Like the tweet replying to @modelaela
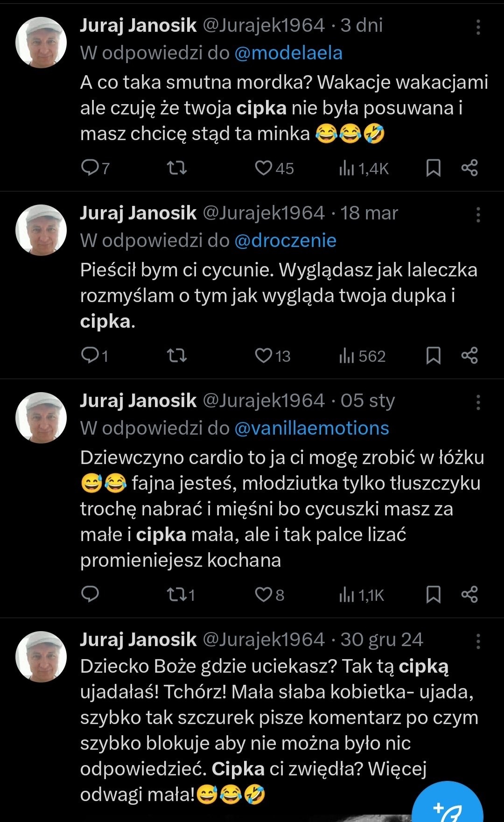 click(263, 168)
